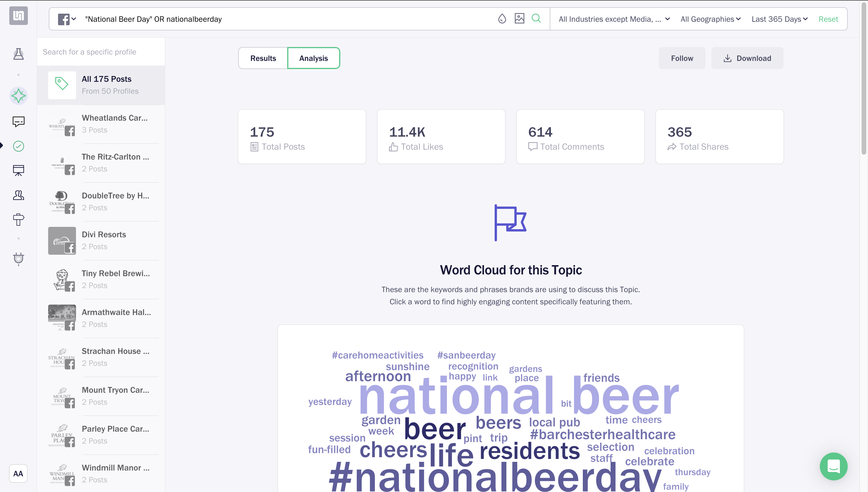Expand the Last 365 Days dropdown
Image resolution: width=868 pixels, height=492 pixels.
tap(780, 19)
